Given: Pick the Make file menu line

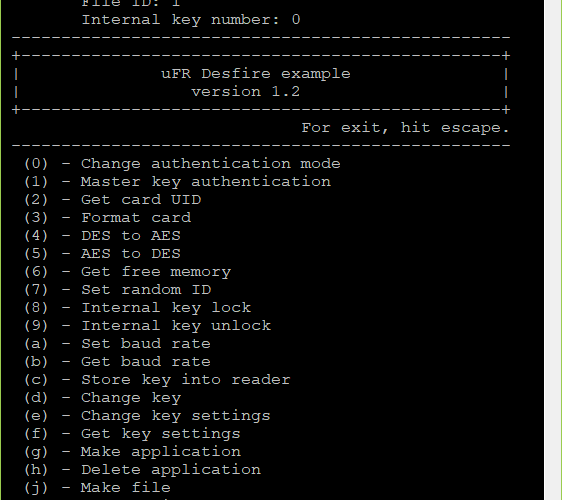Looking at the screenshot, I should pos(97,488).
